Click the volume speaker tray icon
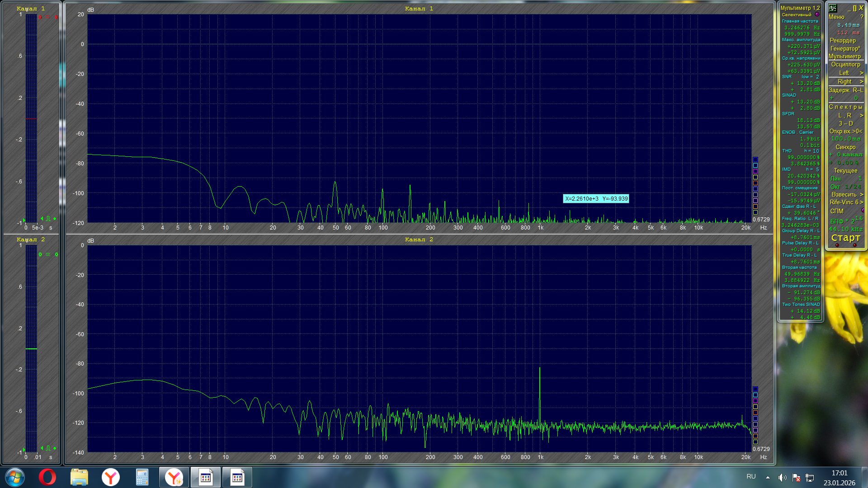 (x=782, y=477)
